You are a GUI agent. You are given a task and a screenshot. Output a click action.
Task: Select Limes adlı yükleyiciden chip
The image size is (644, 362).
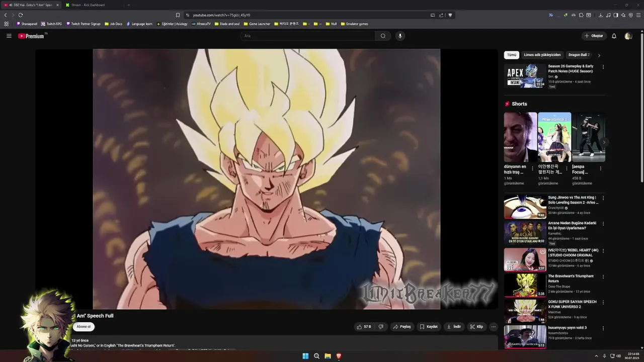pyautogui.click(x=542, y=55)
